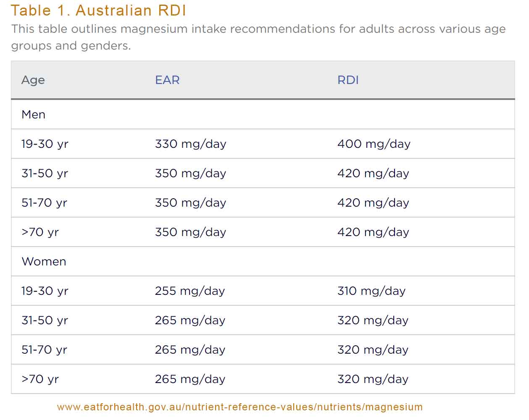
Task: Click the RDI column header
Action: (x=348, y=80)
